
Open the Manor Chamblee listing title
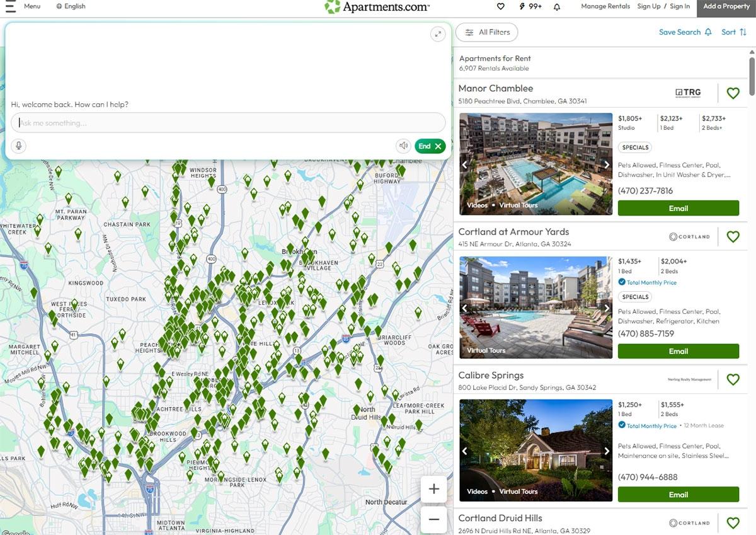[x=496, y=88]
